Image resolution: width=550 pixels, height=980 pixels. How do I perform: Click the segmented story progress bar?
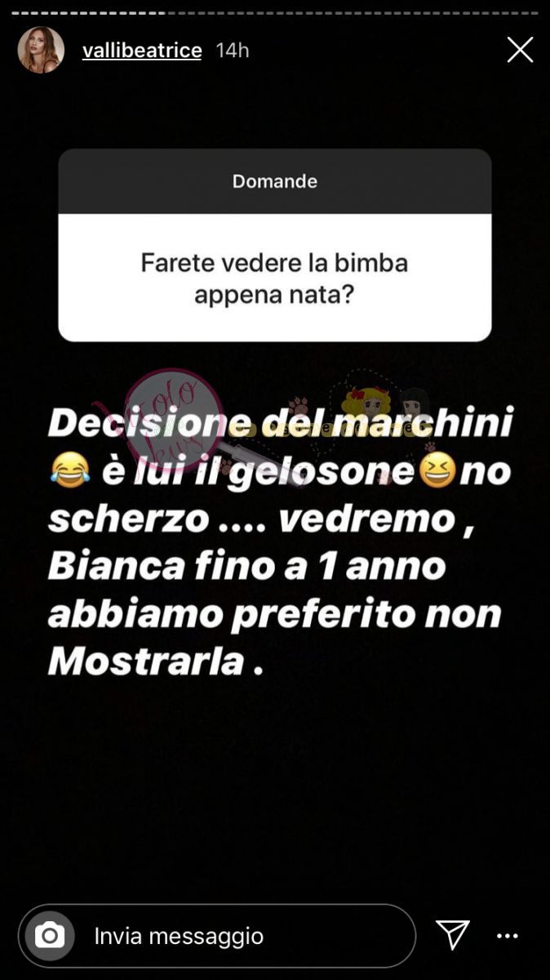click(275, 12)
